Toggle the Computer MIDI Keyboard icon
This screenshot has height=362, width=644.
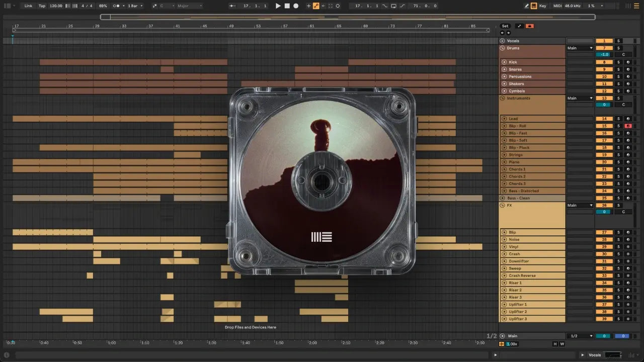(x=533, y=6)
